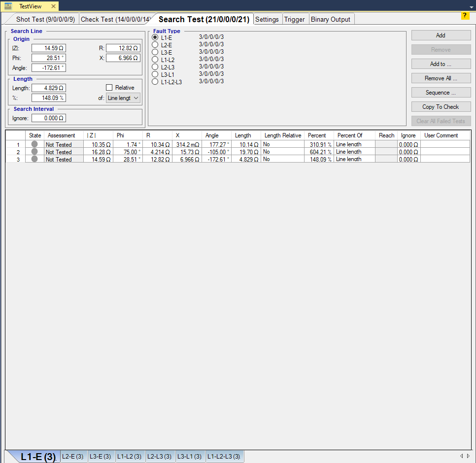The height and width of the screenshot is (463, 476).
Task: Click the TestView window icon
Action: pyautogui.click(x=8, y=6)
